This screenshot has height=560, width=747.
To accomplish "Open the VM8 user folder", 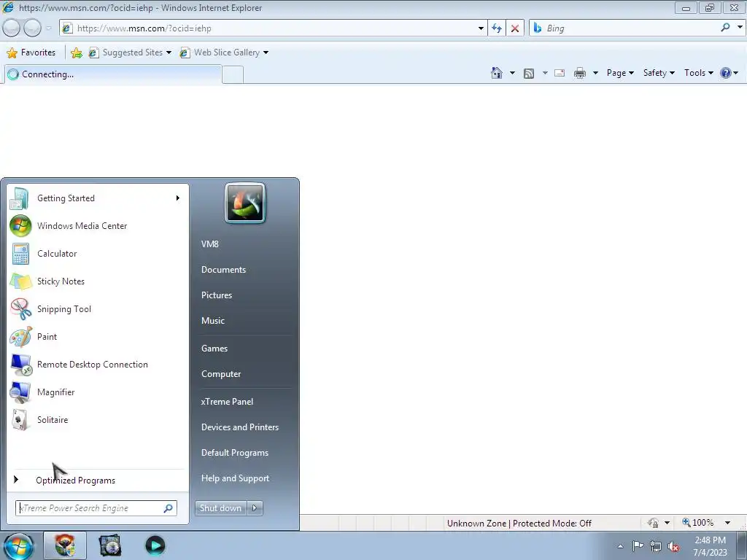I will coord(209,244).
